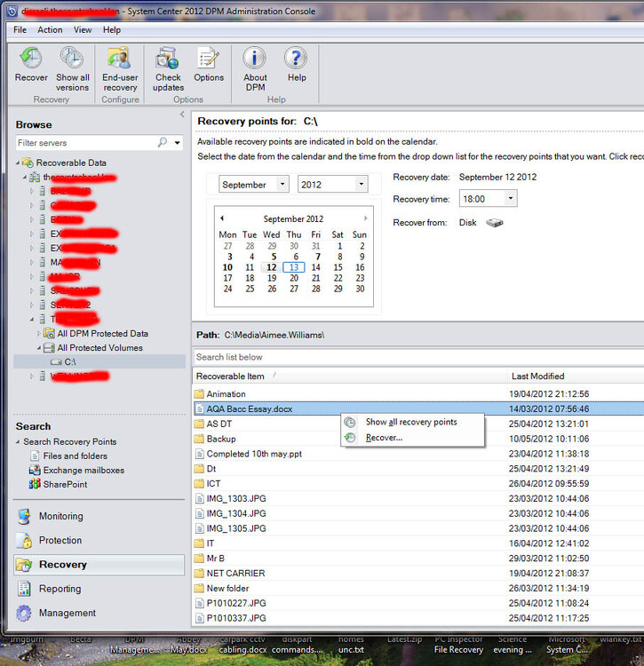Click the AQA Bacc Essay.docx file icon
This screenshot has height=666, width=644.
point(199,409)
